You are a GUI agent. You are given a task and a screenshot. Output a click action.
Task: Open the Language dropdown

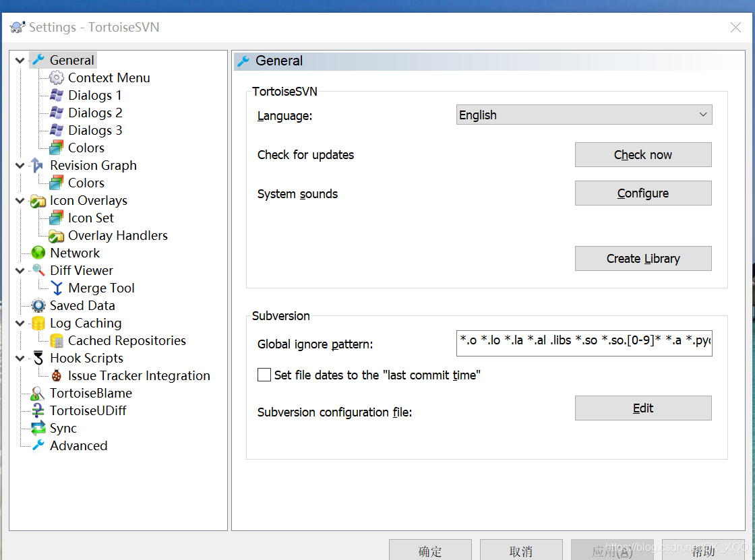[584, 115]
